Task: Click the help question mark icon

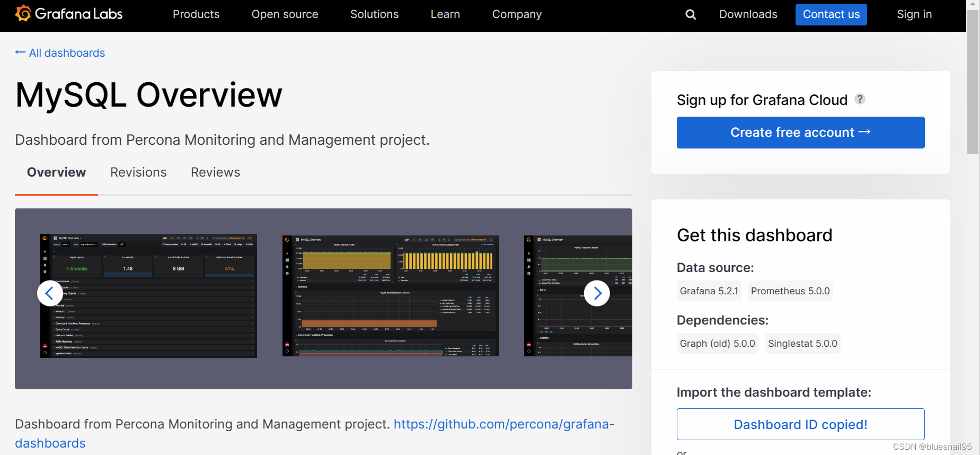Action: coord(860,99)
